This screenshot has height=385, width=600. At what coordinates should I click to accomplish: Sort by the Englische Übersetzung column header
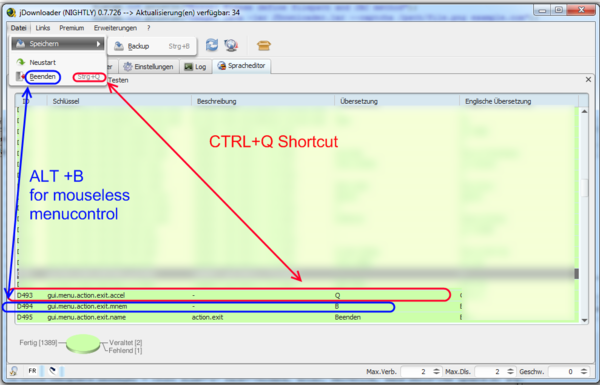pyautogui.click(x=519, y=101)
